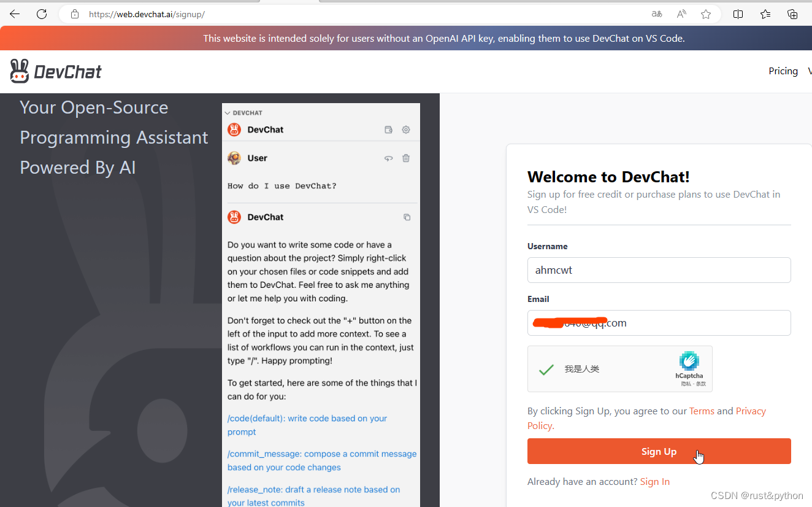Open the Terms link
Screen dimensions: 812x507
(702, 411)
